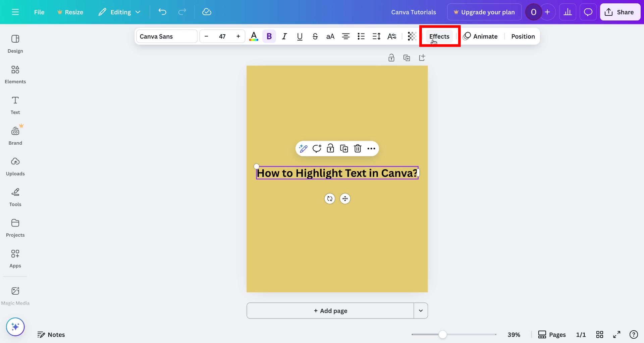The image size is (644, 343).
Task: Toggle bold formatting on the text
Action: pos(269,36)
